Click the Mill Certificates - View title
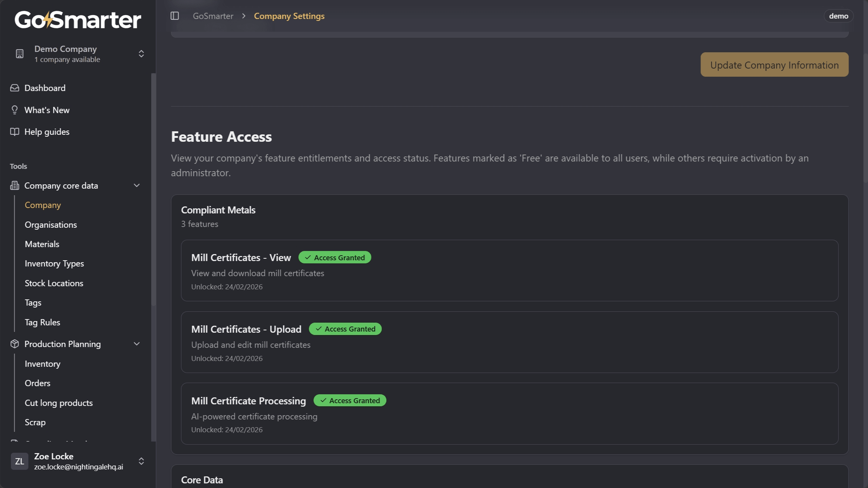The width and height of the screenshot is (868, 488). point(241,258)
